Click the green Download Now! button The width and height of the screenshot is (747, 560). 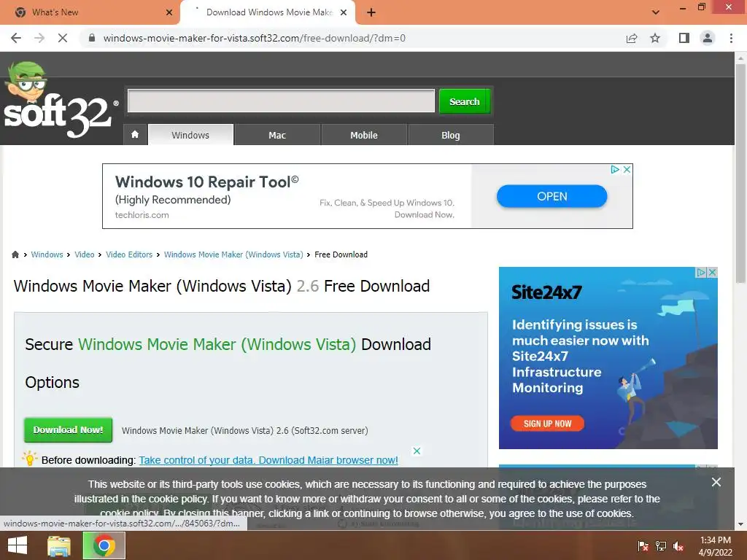click(x=68, y=430)
